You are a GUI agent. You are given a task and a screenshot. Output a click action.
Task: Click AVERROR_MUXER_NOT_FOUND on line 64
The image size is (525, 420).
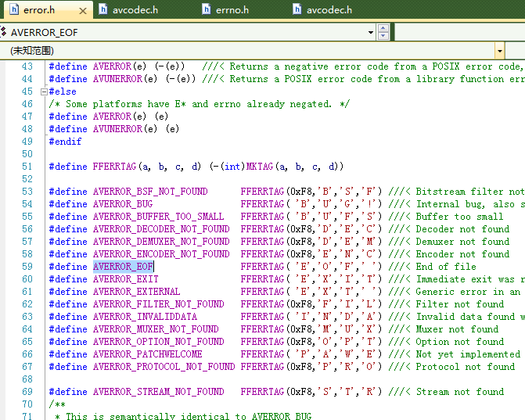(156, 329)
